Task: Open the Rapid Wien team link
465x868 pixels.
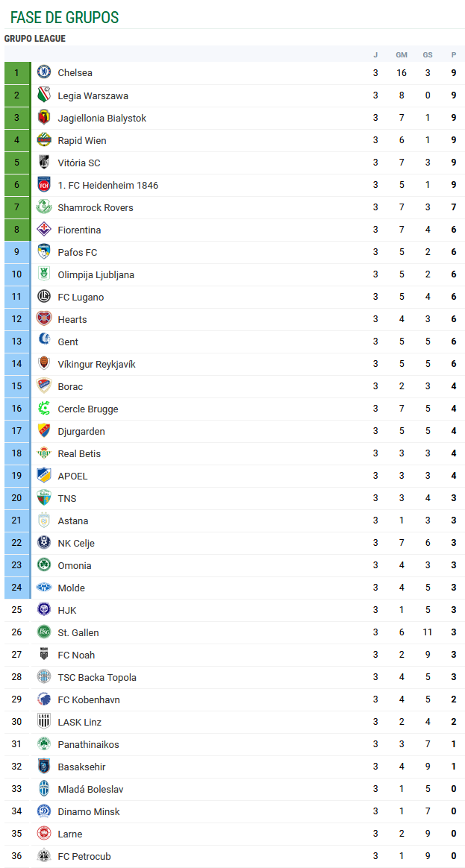Action: tap(82, 140)
